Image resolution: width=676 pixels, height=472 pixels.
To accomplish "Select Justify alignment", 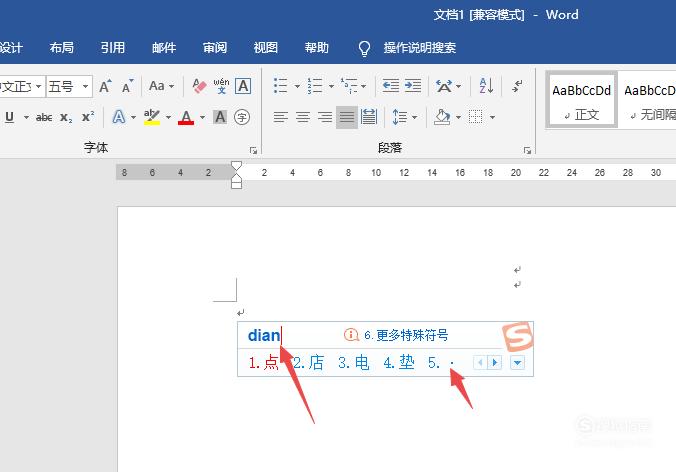I will coord(347,117).
